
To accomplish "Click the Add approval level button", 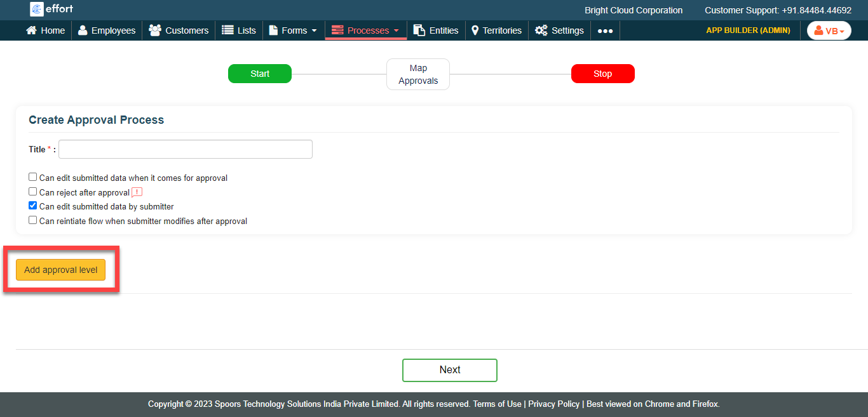I will [x=61, y=270].
